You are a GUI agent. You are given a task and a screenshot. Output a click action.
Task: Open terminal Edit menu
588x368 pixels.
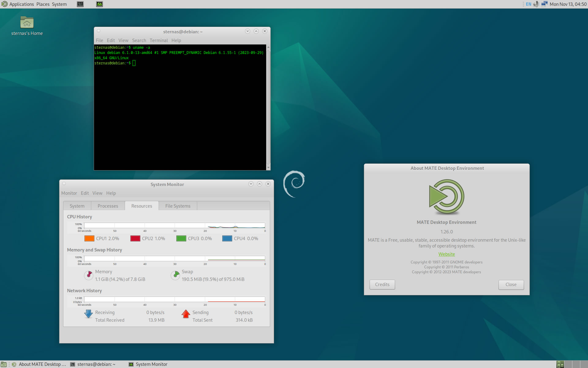click(x=111, y=40)
